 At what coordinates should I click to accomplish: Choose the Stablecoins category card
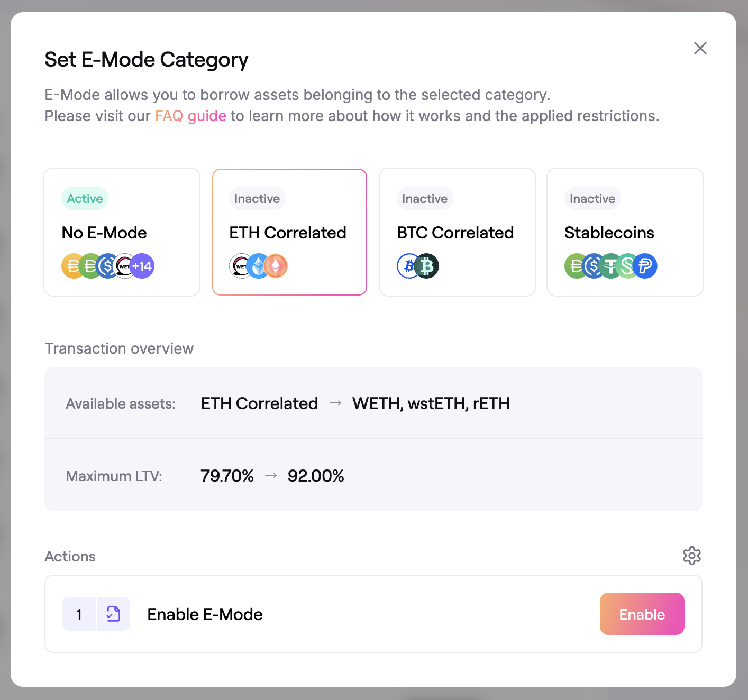tap(625, 232)
